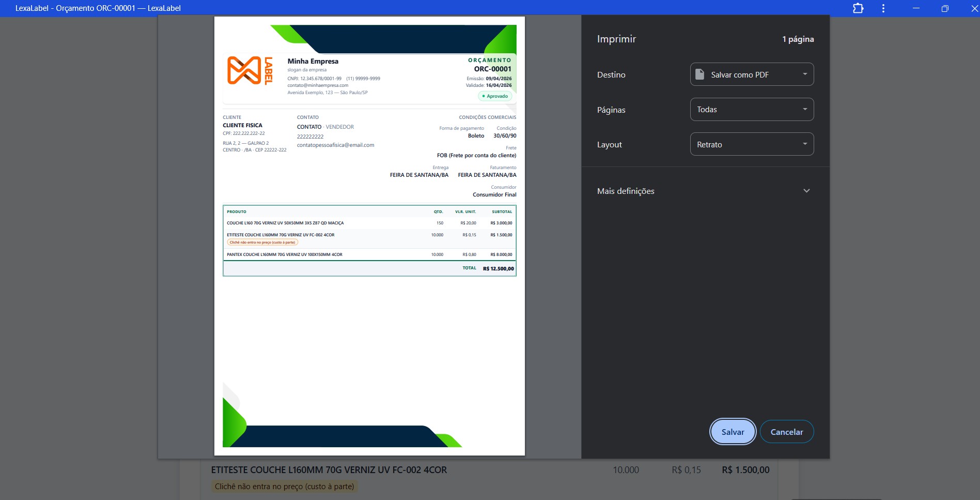Click the CLIENTE FISICA name in preview
The image size is (980, 500).
[243, 125]
